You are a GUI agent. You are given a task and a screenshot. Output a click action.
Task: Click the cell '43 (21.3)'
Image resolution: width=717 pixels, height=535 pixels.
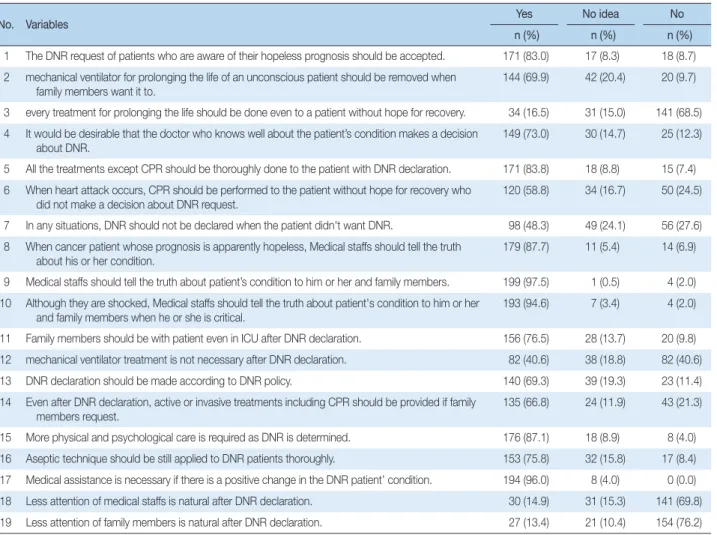(681, 402)
